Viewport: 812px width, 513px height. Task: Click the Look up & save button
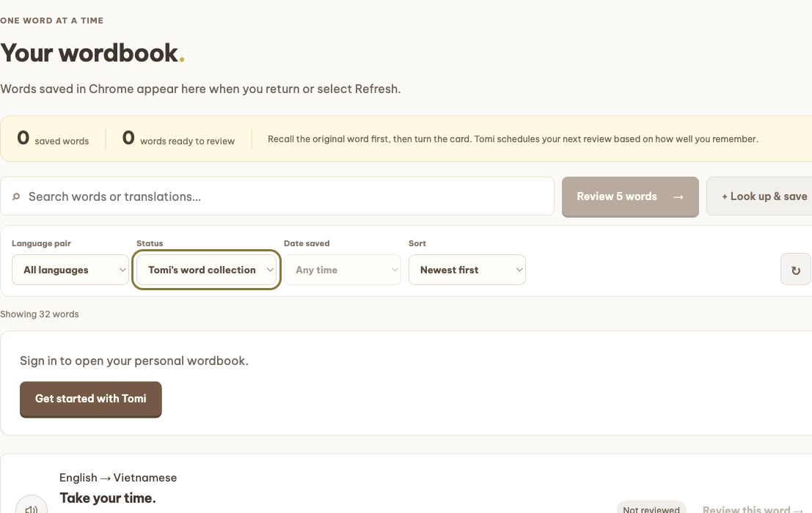[759, 196]
